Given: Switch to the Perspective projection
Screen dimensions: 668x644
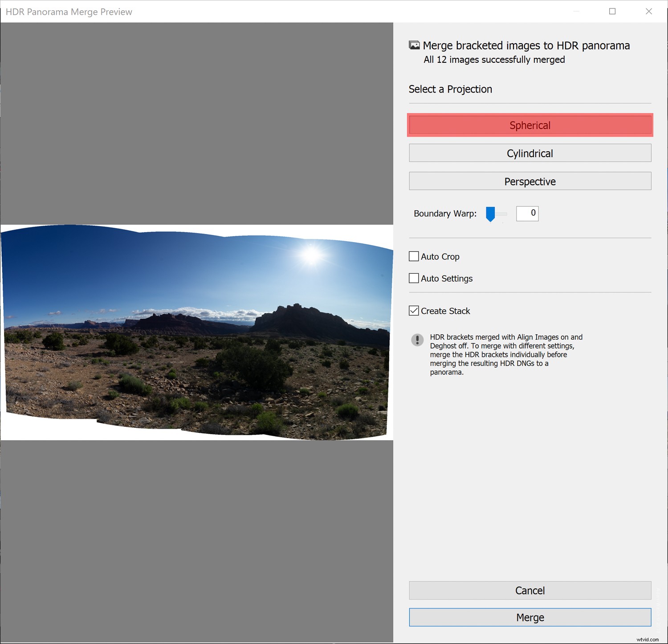Looking at the screenshot, I should click(x=530, y=181).
